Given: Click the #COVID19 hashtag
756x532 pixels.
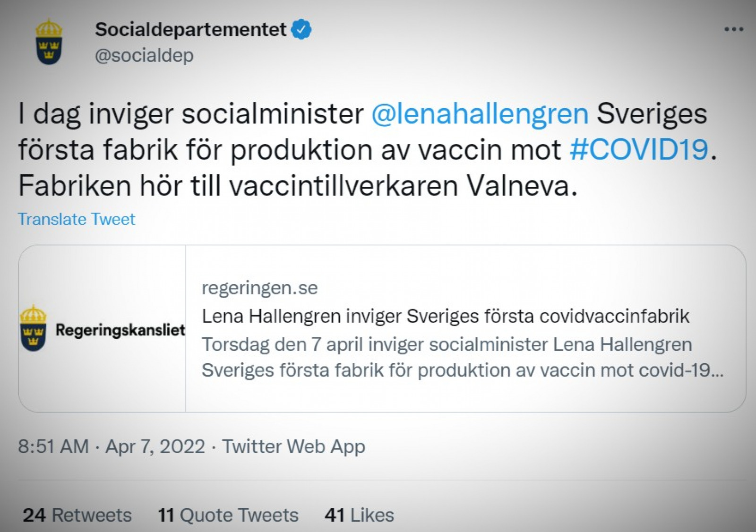Looking at the screenshot, I should [639, 149].
